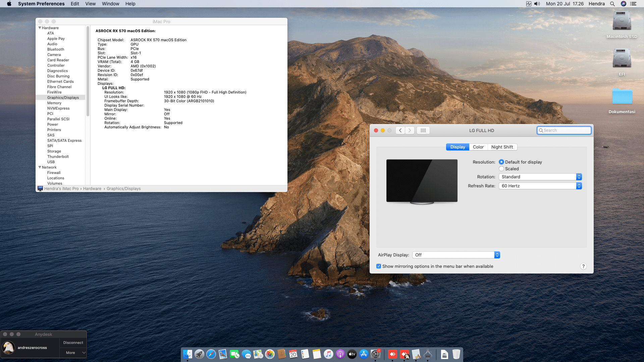Show all preferences grid button
The image size is (644, 362).
(423, 130)
